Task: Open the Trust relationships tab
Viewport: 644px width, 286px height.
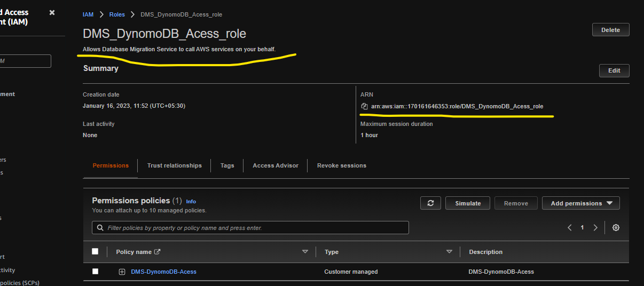Action: [x=175, y=165]
